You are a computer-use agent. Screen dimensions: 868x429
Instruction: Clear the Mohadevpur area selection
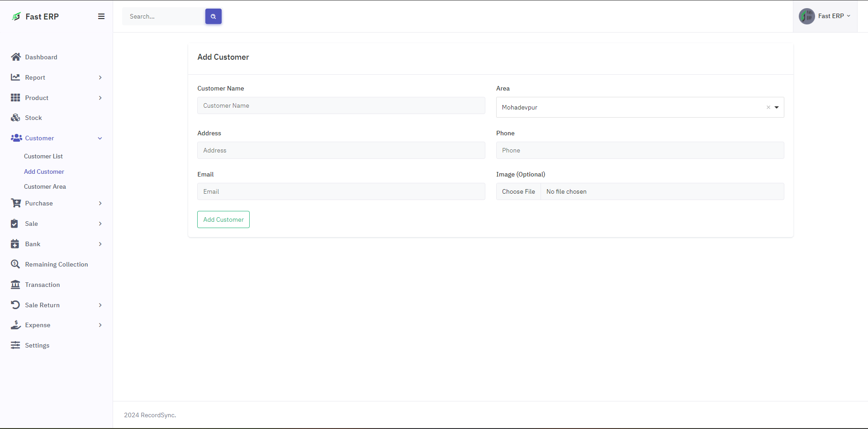[768, 108]
